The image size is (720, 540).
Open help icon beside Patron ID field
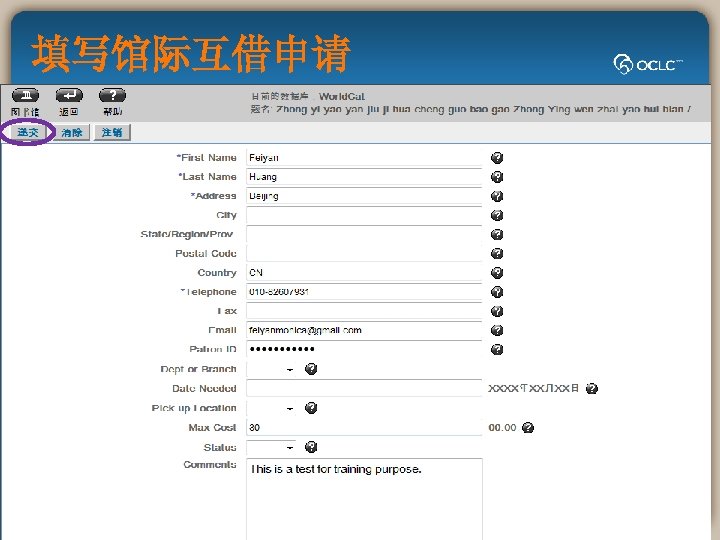[x=497, y=349]
